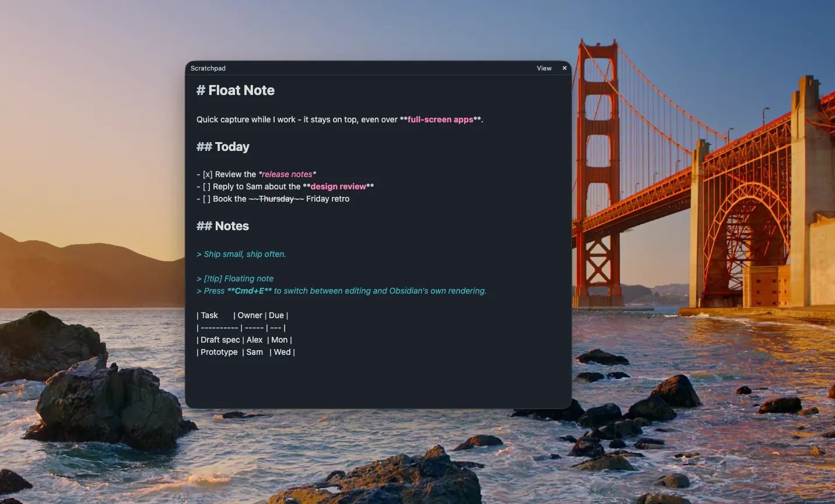Click the pink 'full-screen apps' bold text

(x=440, y=119)
